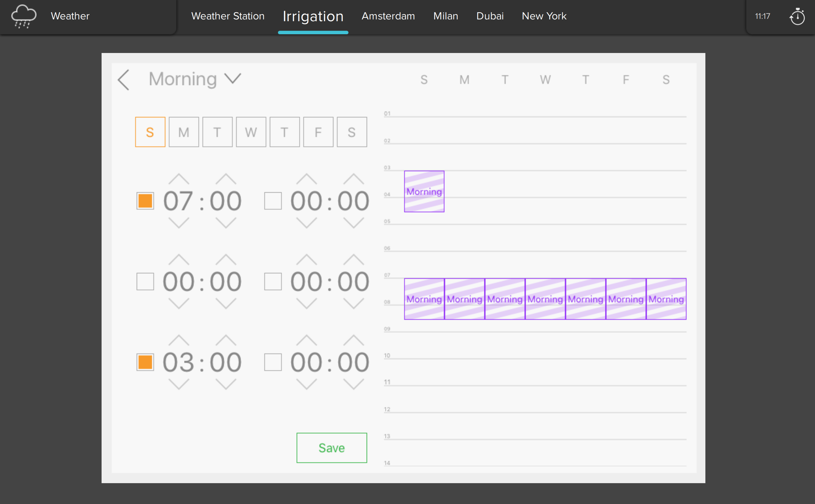Viewport: 815px width, 504px height.
Task: Click Sunday's Morning block near 04
Action: [424, 191]
